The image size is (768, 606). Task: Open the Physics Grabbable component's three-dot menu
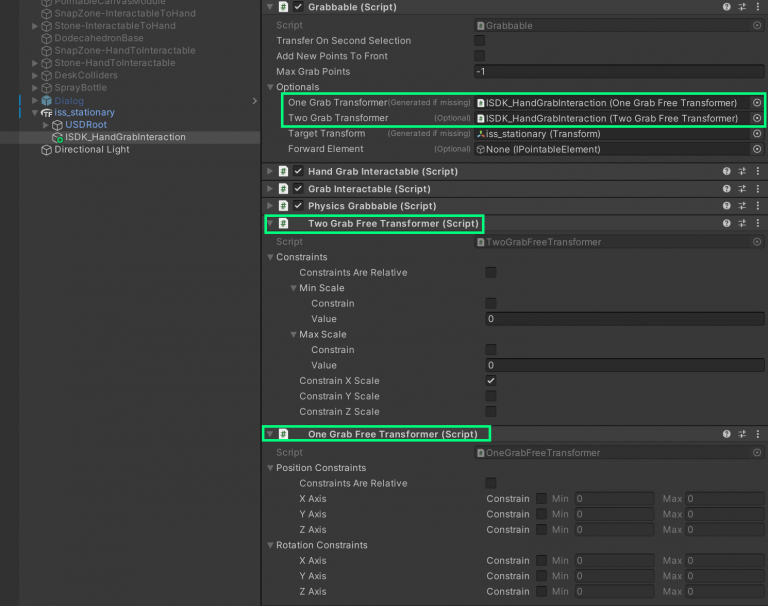click(x=757, y=206)
